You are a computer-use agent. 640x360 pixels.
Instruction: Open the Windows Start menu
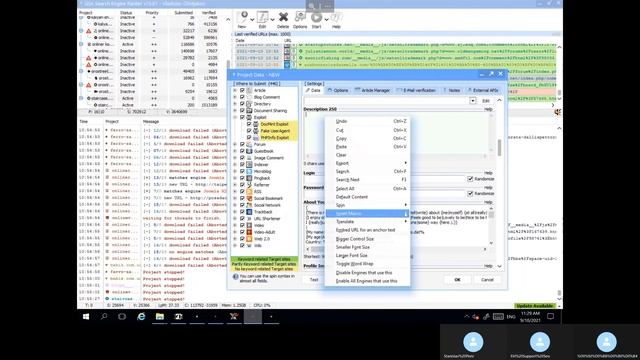pos(86,316)
